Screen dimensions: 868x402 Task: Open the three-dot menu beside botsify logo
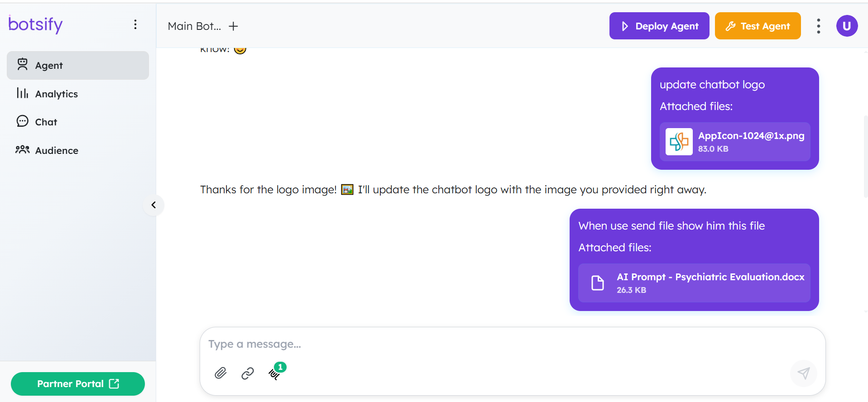tap(135, 24)
